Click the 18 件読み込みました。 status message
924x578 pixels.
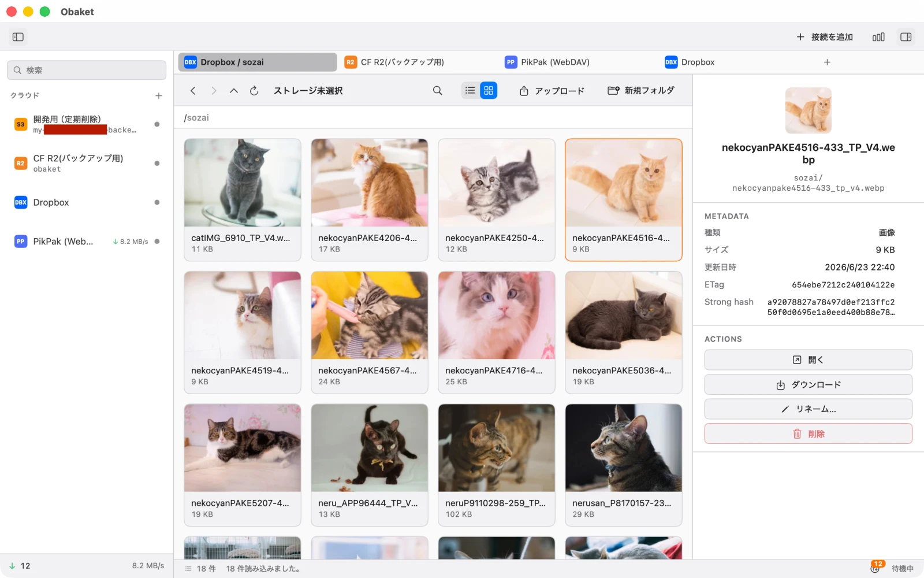pos(263,569)
